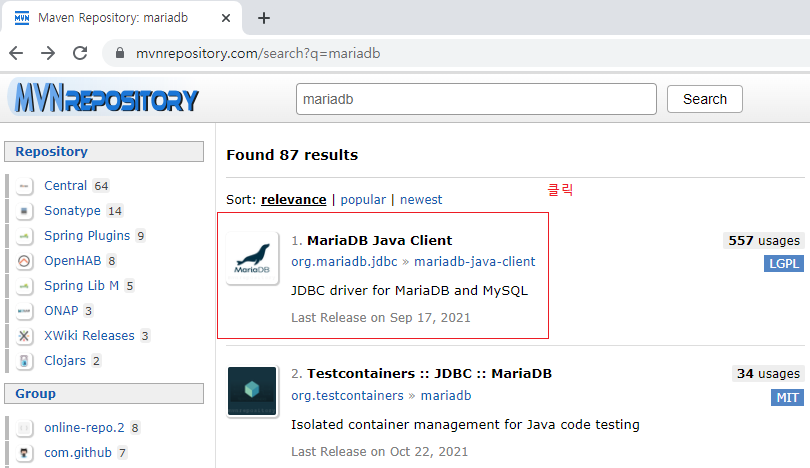This screenshot has width=810, height=468.
Task: Sort results by newest
Action: [420, 199]
